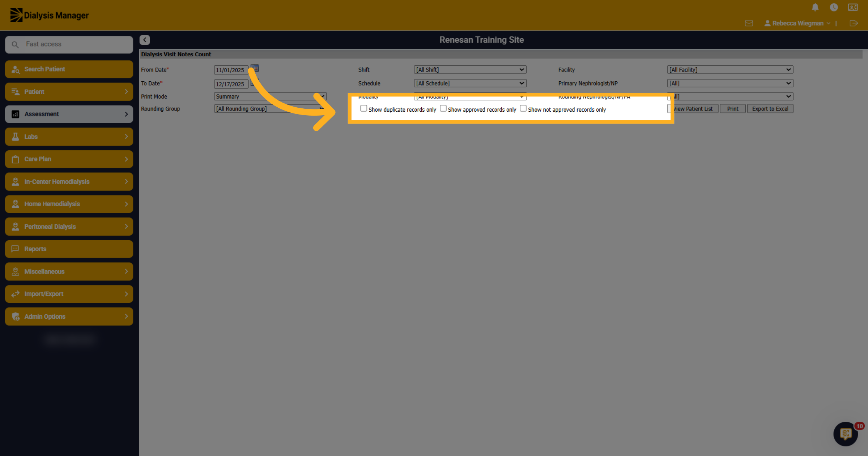The height and width of the screenshot is (456, 868).
Task: Check Show approved records only
Action: click(x=443, y=108)
